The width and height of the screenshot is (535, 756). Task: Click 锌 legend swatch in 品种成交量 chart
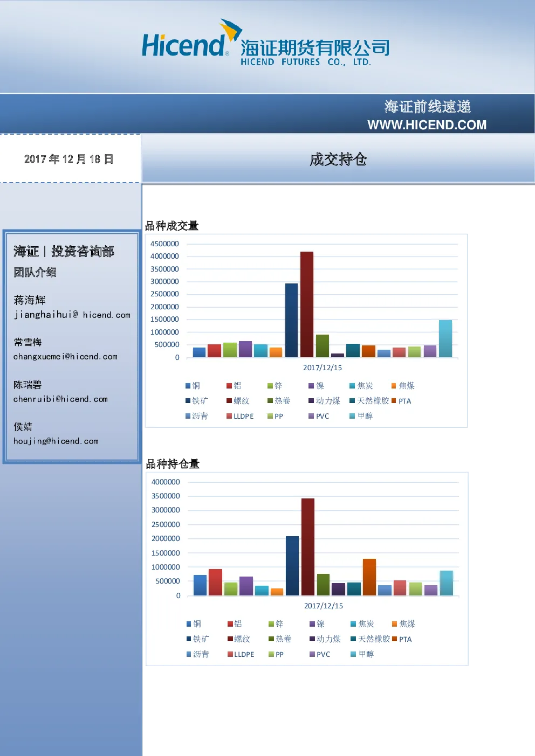270,386
